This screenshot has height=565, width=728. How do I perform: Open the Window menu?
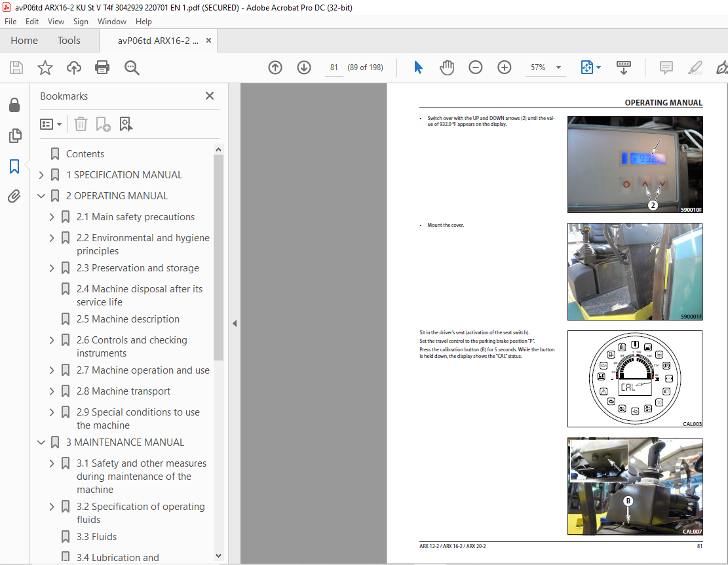point(112,22)
